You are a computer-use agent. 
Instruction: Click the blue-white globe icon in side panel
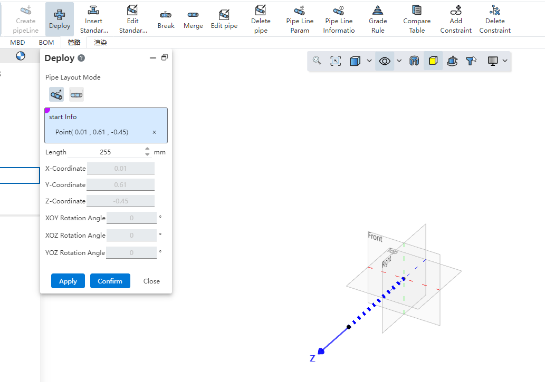coord(21,56)
